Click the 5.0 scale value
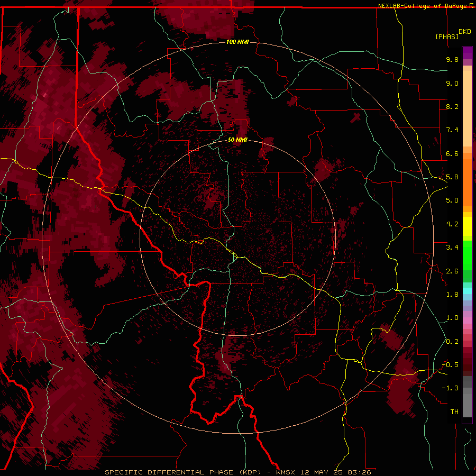Screen dimensions: 476x476 coord(452,200)
